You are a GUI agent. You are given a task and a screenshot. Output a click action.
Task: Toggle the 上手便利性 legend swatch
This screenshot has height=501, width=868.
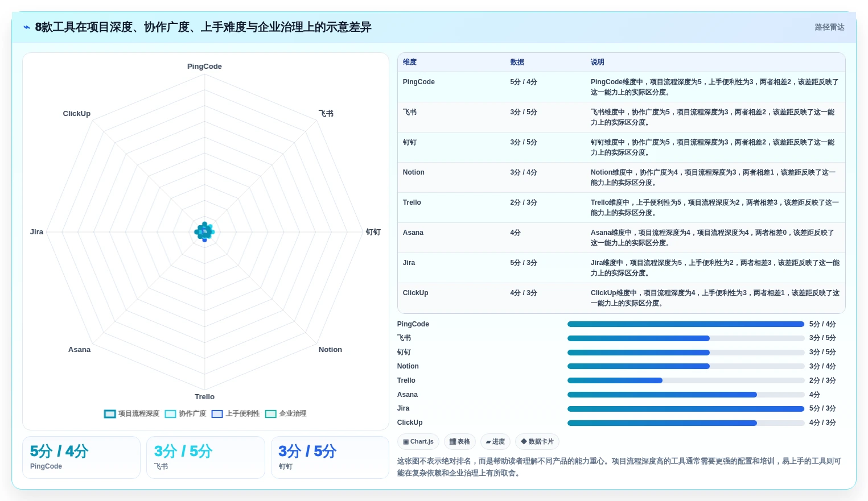(x=217, y=414)
